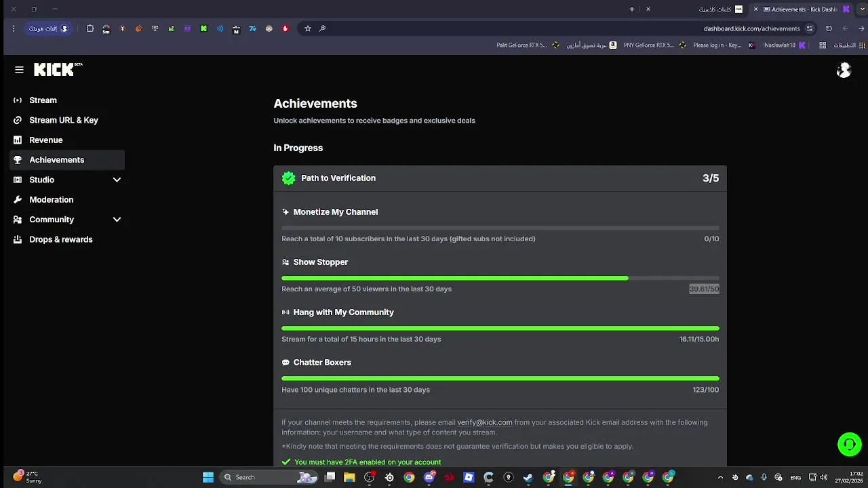
Task: Click the إثبات هويتك profile button
Action: coord(48,28)
